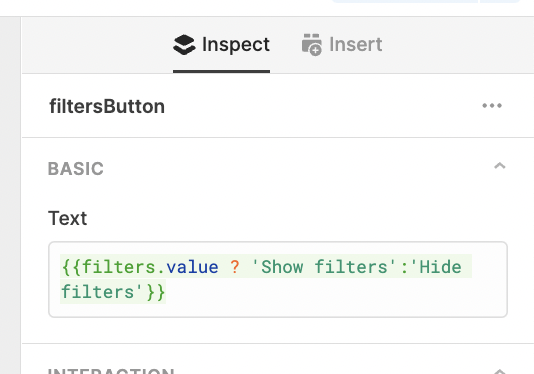This screenshot has width=534, height=374.
Task: Click the Text property label
Action: [68, 218]
